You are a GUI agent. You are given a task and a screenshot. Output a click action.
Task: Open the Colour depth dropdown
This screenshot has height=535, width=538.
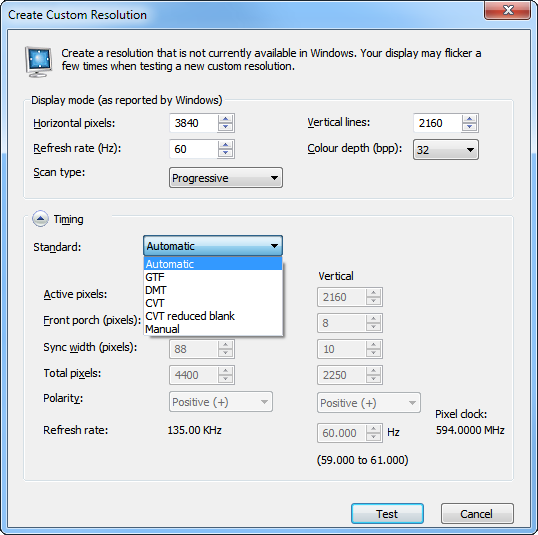tap(446, 150)
